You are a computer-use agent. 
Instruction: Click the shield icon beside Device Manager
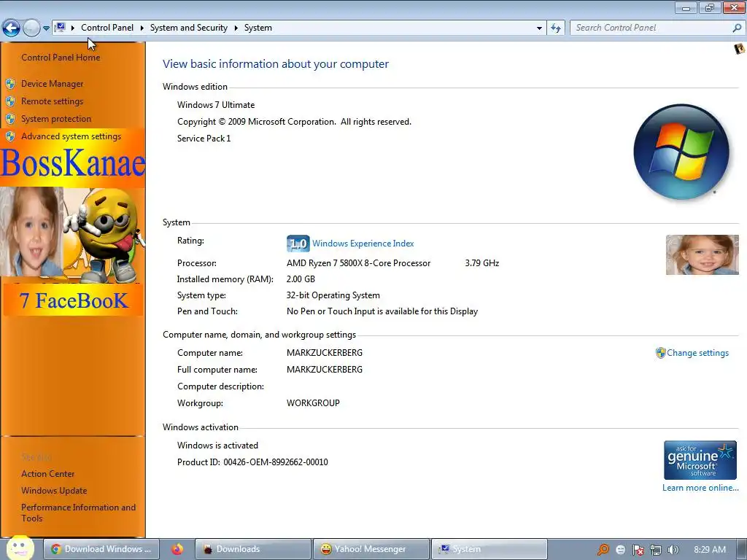[x=10, y=84]
